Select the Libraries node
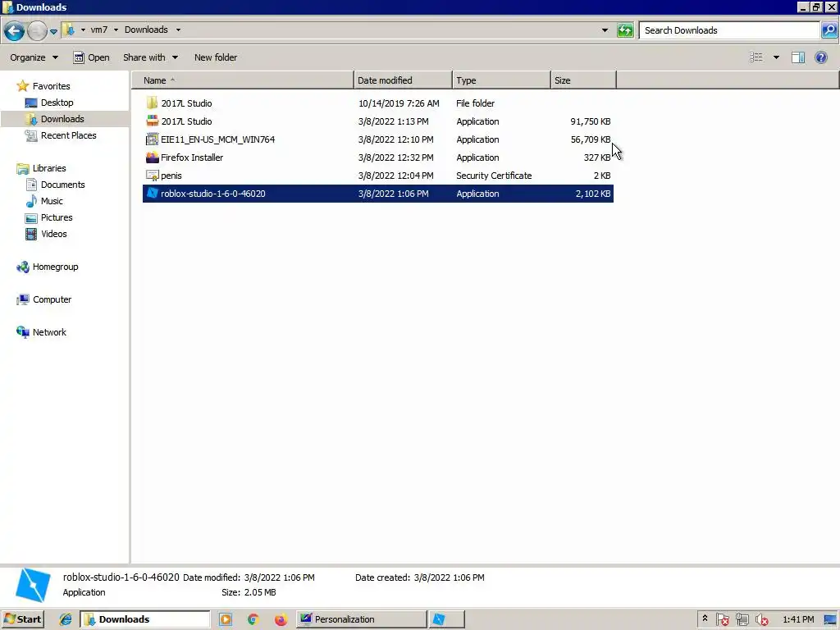Screen dimensions: 840x630 (x=49, y=168)
